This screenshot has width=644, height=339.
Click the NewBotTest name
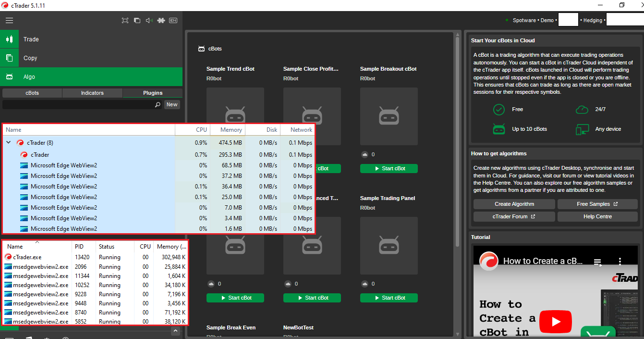pyautogui.click(x=298, y=327)
